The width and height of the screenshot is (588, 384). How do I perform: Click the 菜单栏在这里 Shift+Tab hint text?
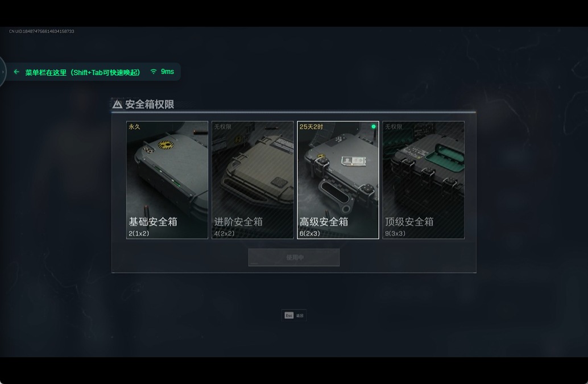(x=82, y=72)
